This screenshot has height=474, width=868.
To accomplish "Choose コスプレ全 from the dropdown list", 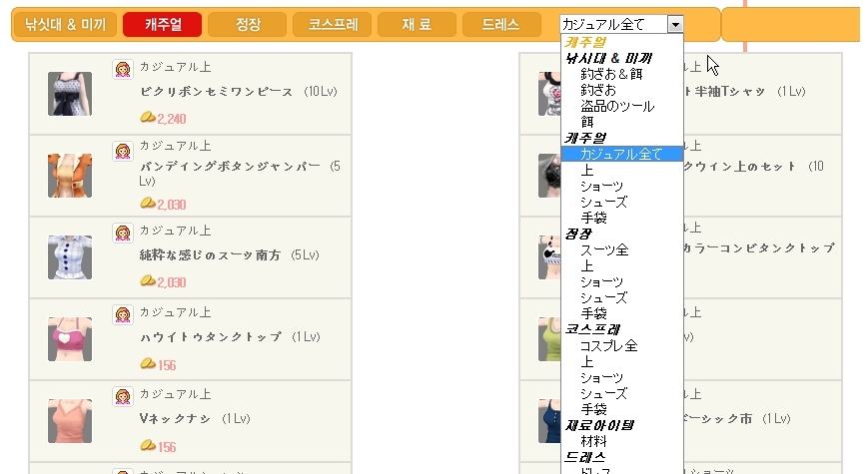I will point(608,345).
